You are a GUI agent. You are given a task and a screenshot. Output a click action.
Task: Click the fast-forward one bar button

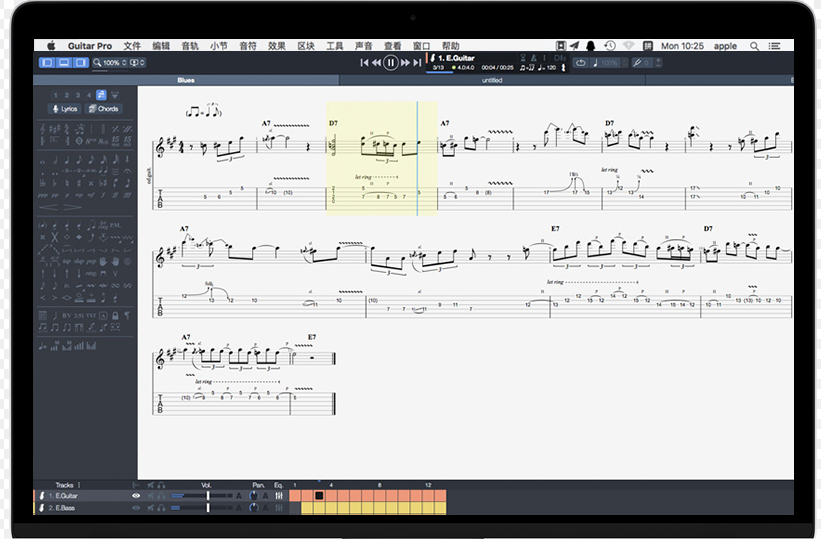click(405, 63)
